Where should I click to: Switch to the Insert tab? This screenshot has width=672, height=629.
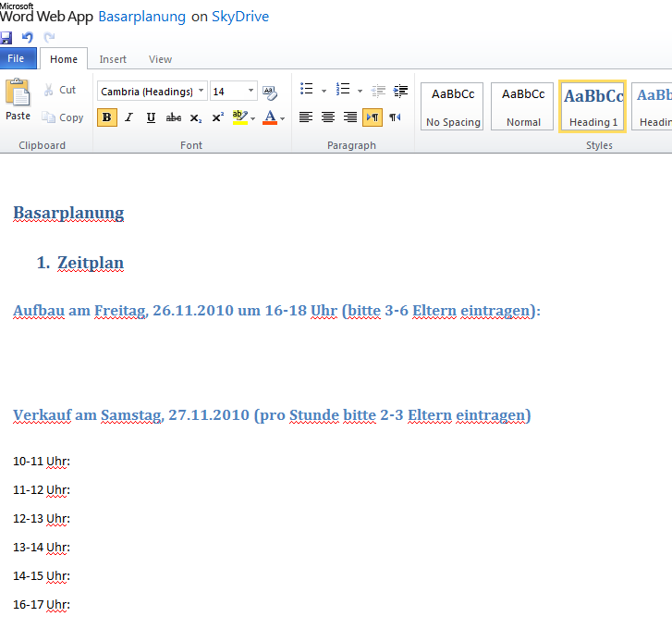(x=113, y=59)
